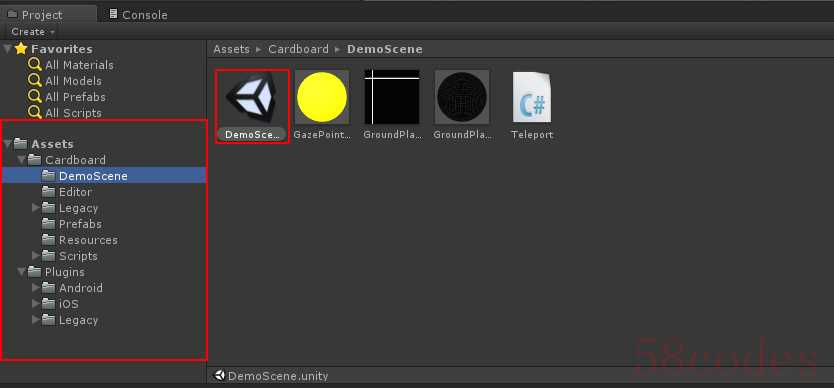This screenshot has height=388, width=834.
Task: Click the Teleport file name label
Action: 532,135
